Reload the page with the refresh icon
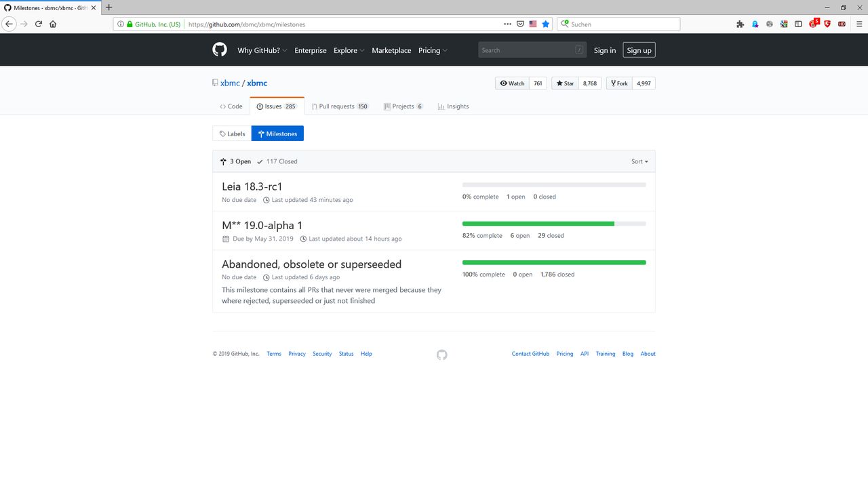The width and height of the screenshot is (868, 488). click(39, 24)
